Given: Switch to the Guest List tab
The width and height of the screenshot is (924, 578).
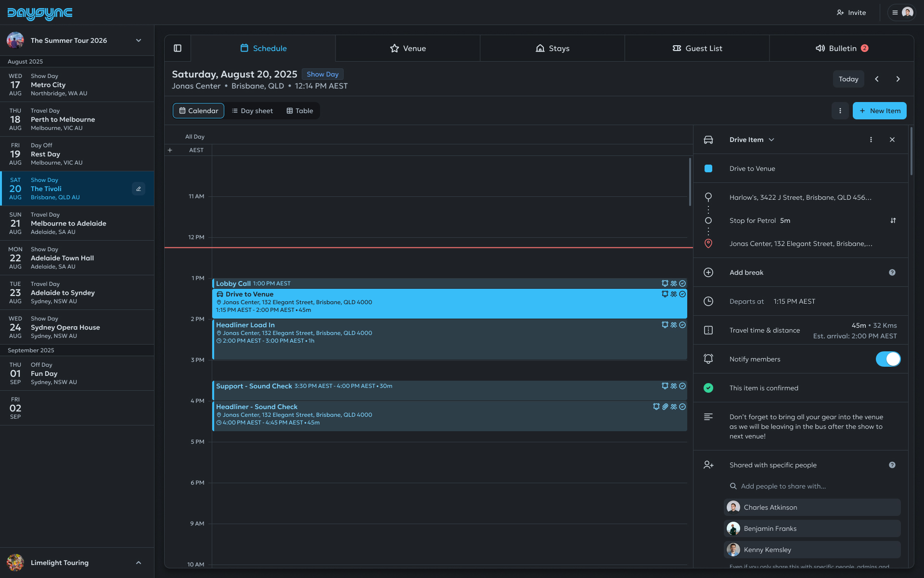Looking at the screenshot, I should (697, 48).
